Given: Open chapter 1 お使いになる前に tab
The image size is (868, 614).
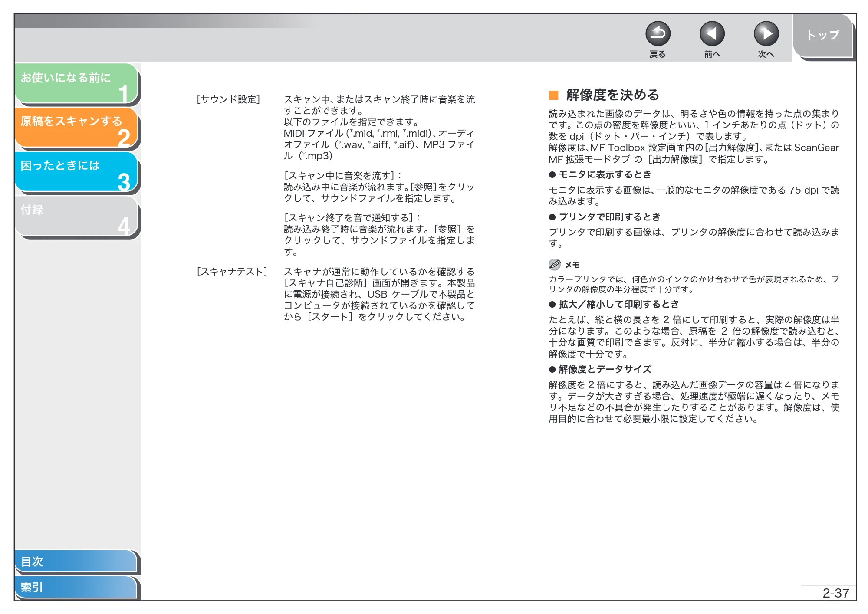Looking at the screenshot, I should [76, 83].
